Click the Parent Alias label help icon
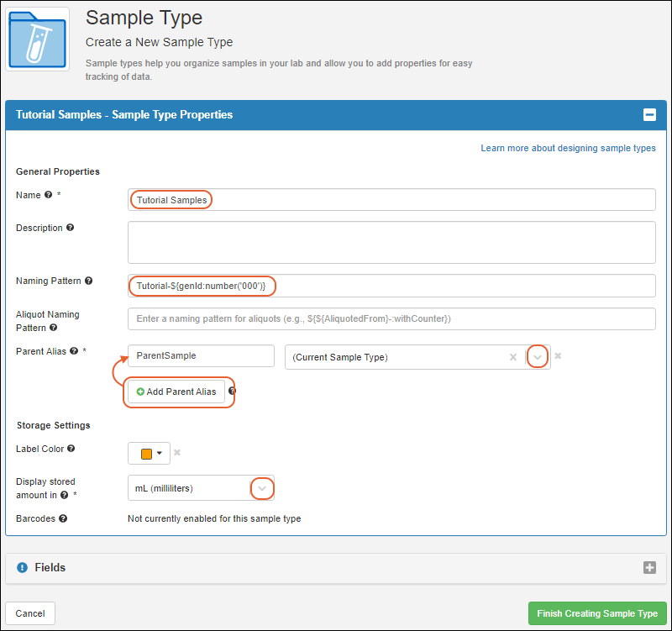The image size is (672, 631). tap(74, 351)
